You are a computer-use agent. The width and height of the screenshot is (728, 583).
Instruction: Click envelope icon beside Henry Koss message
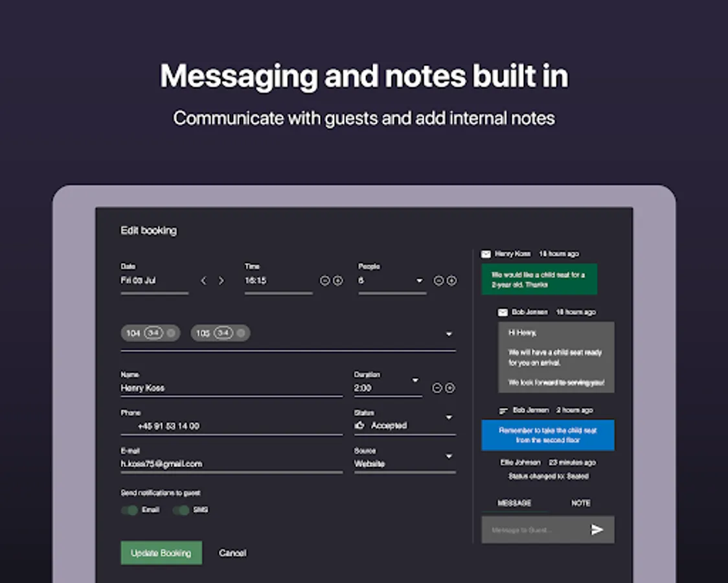point(486,254)
